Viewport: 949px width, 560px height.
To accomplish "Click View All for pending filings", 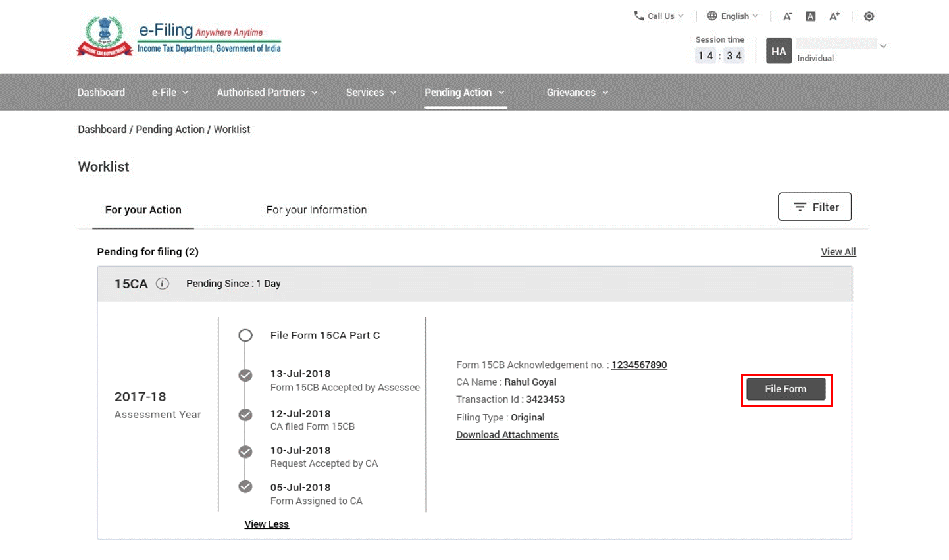I will click(838, 251).
